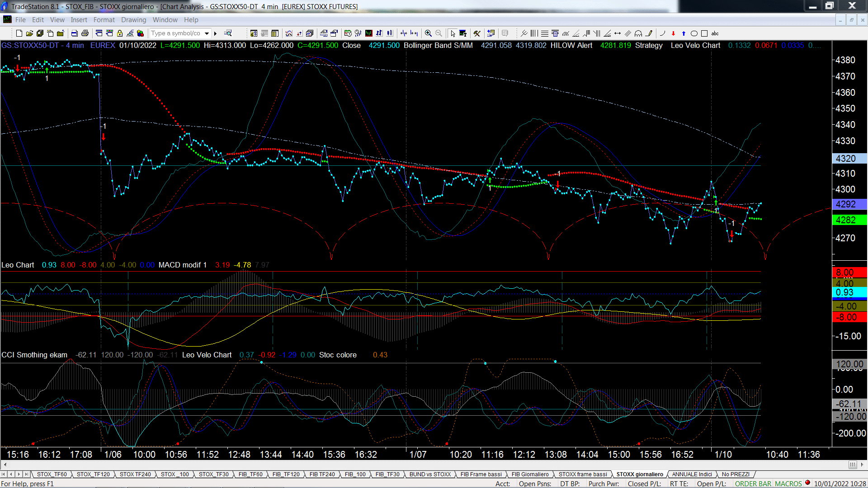
Task: Open the Window menu
Action: (x=165, y=20)
